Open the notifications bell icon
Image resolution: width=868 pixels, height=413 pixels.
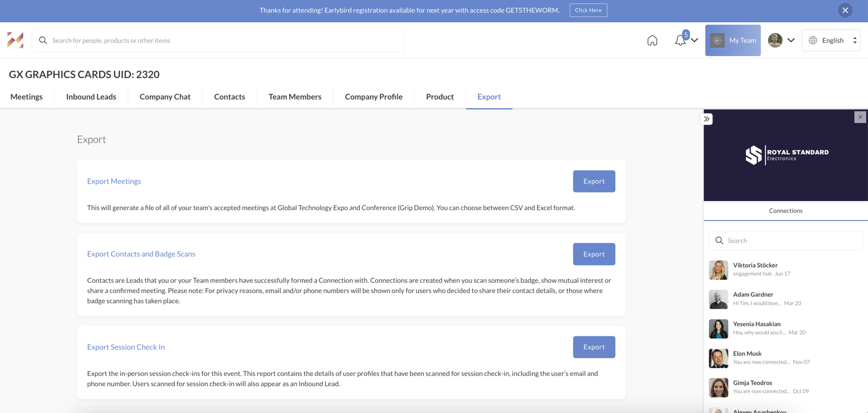click(680, 40)
